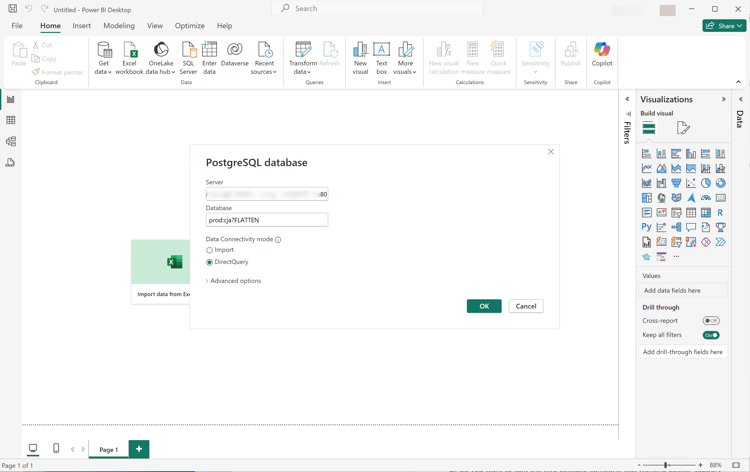Expand the Data pane chevron
The image size is (750, 472).
click(740, 99)
